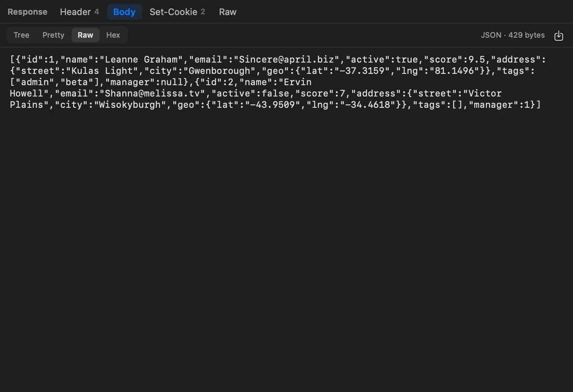Click the Sincere@april.biz email value
573x392 pixels.
[286, 60]
